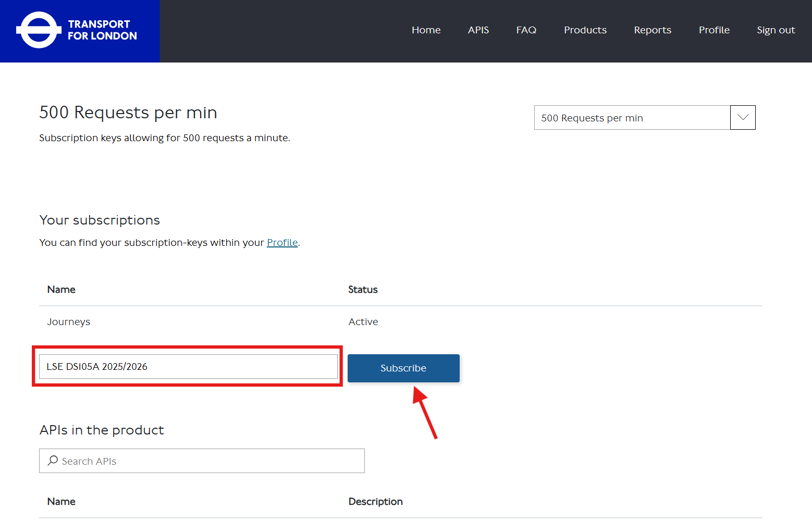Select the Journeys subscription row
The height and width of the screenshot is (522, 812).
pos(69,322)
